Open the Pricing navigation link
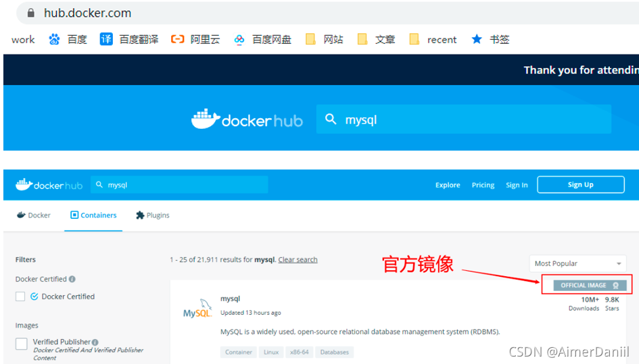 483,185
